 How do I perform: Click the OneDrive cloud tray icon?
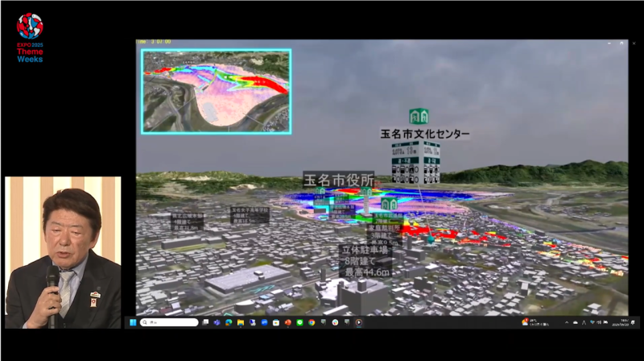(x=576, y=322)
